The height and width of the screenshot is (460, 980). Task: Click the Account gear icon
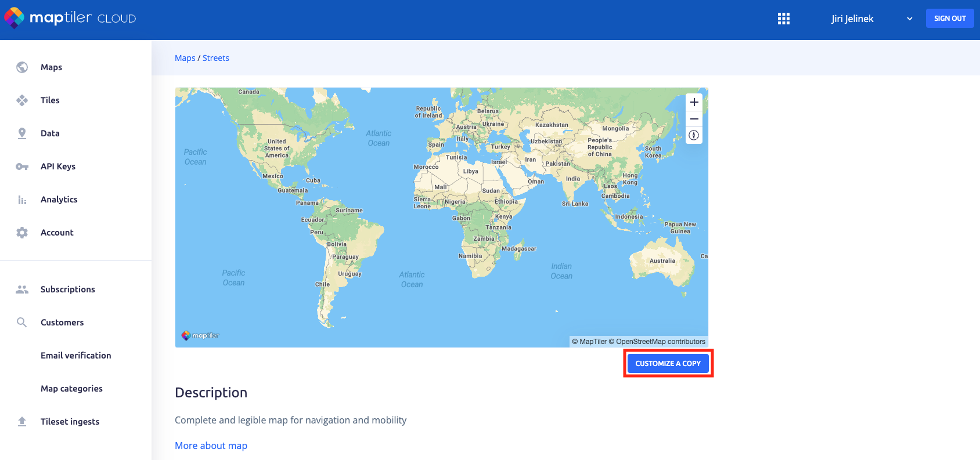tap(22, 233)
